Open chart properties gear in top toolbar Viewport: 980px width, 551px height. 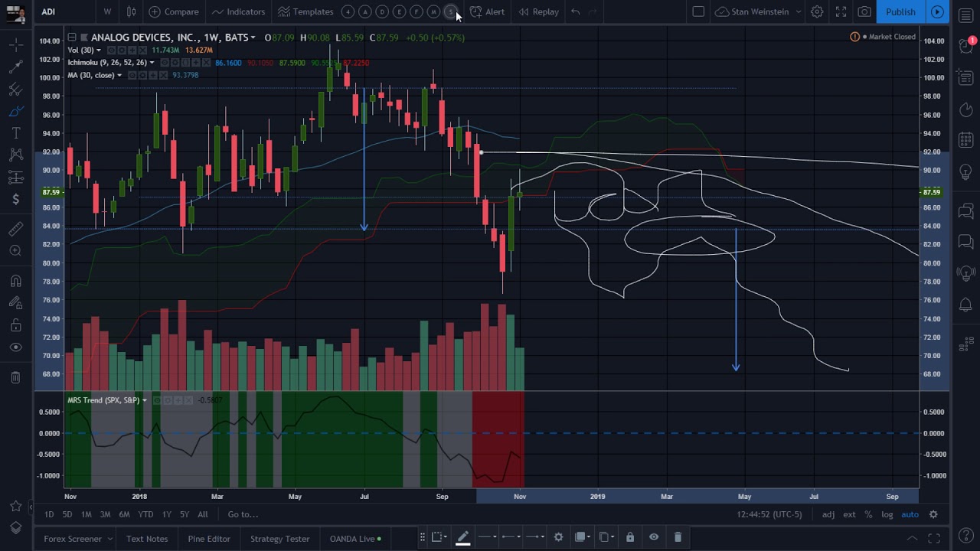pos(817,11)
